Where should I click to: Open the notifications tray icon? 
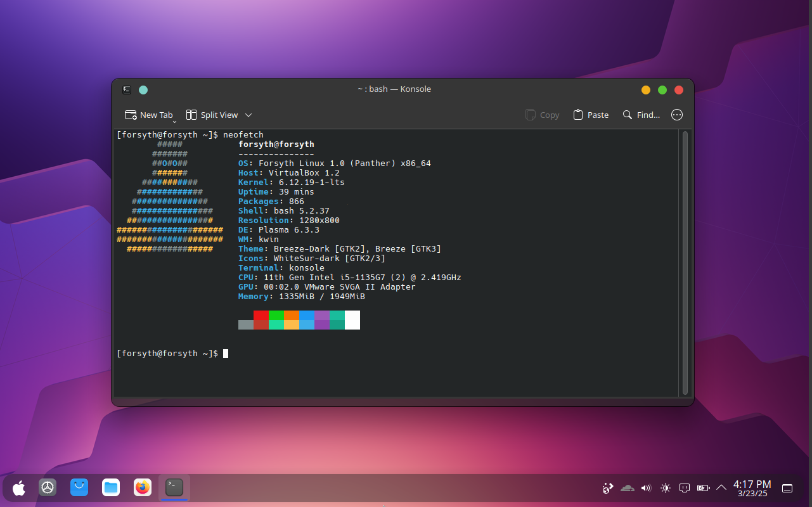(684, 488)
